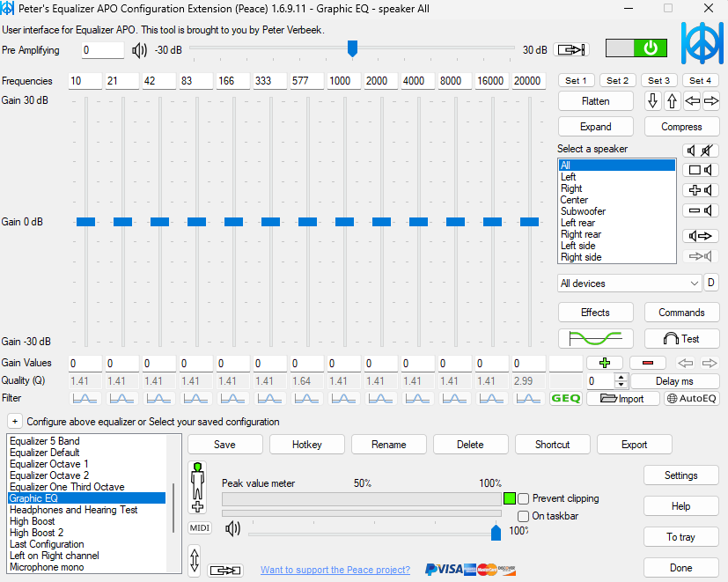Open AutoEQ
This screenshot has width=728, height=582.
(x=691, y=399)
